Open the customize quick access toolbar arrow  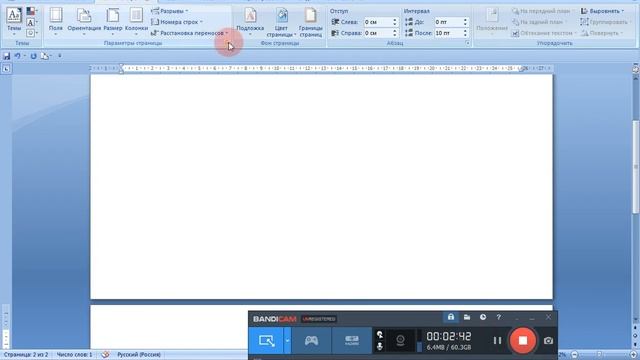pyautogui.click(x=60, y=56)
